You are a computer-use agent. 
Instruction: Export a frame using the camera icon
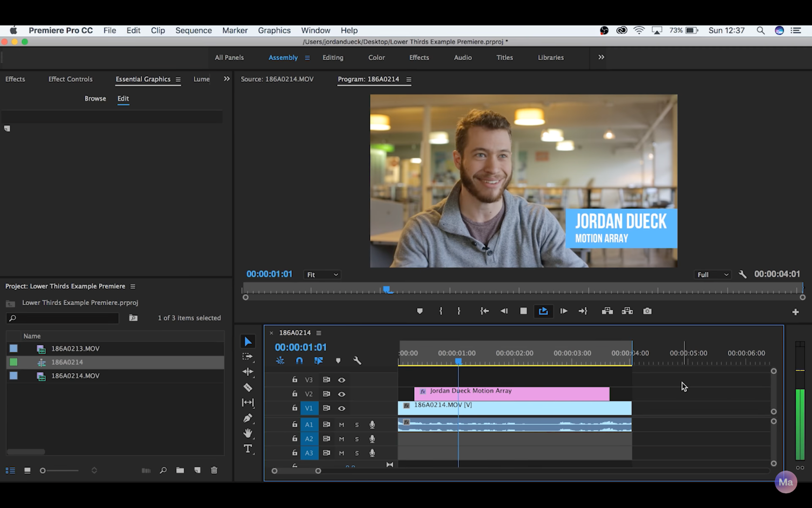[648, 310]
